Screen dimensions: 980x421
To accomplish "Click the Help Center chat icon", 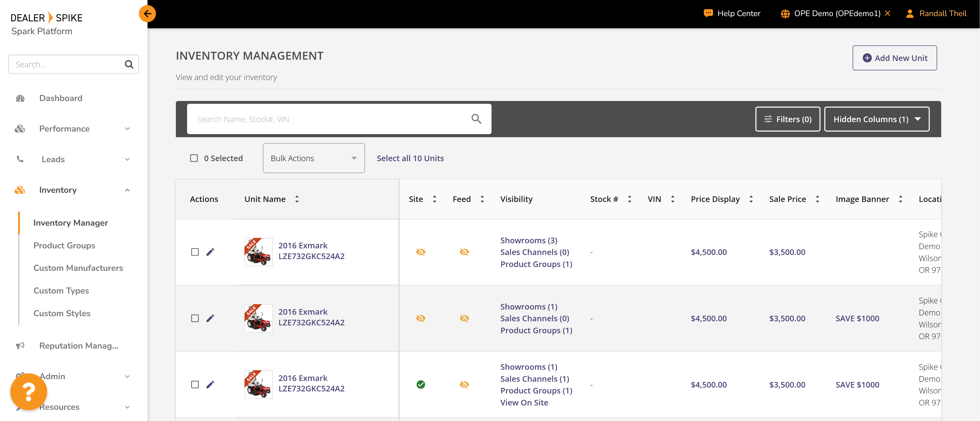I will [x=708, y=13].
